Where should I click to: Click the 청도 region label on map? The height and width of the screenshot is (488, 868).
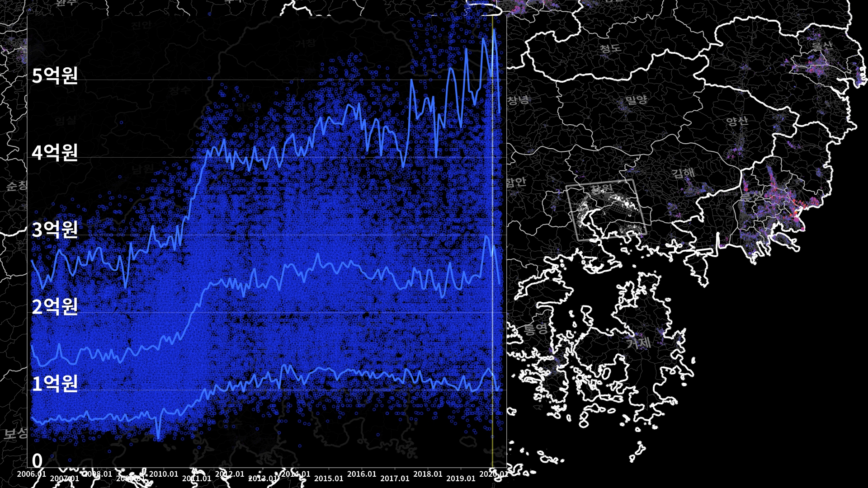610,48
